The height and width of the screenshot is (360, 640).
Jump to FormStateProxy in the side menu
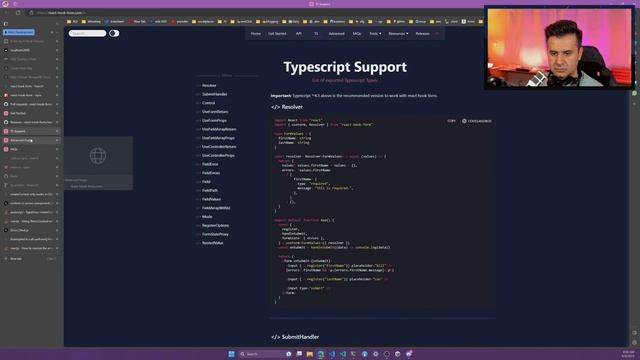pyautogui.click(x=215, y=234)
